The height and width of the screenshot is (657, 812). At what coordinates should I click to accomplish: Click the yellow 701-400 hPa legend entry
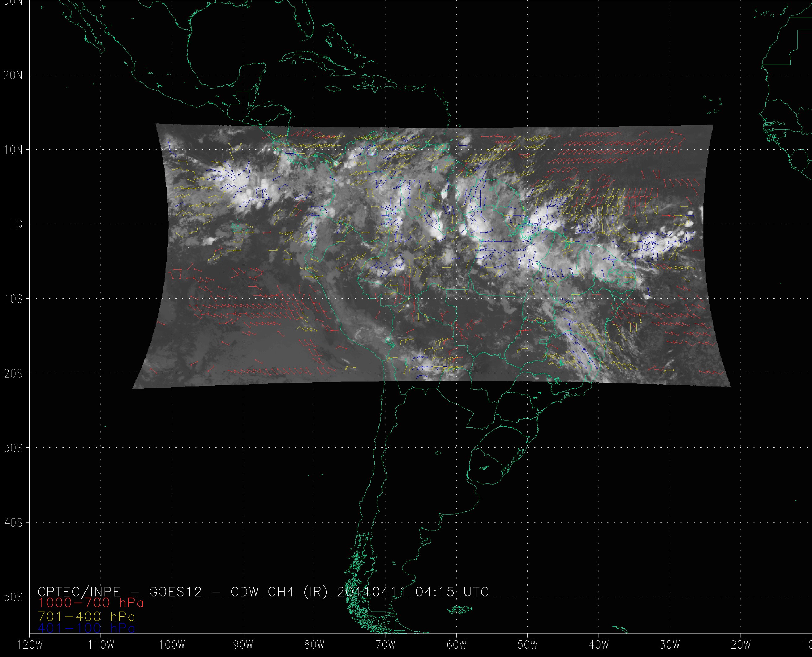pos(86,616)
